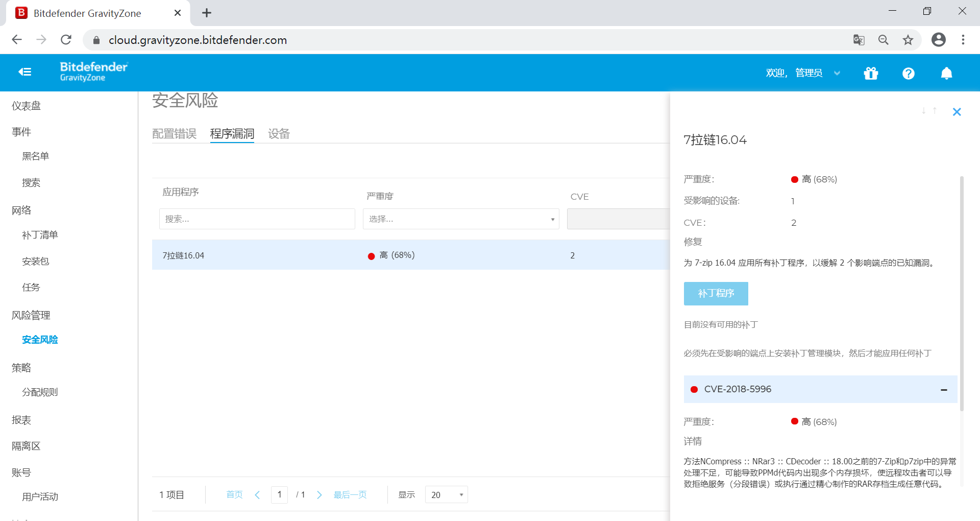Select 安全风险 in the sidebar
Viewport: 980px width, 521px height.
40,340
